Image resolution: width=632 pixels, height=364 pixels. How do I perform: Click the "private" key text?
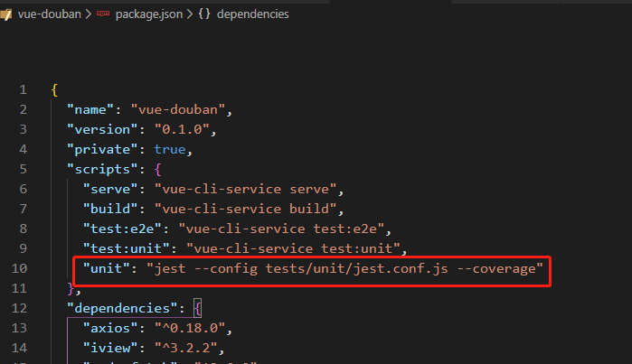tap(102, 149)
